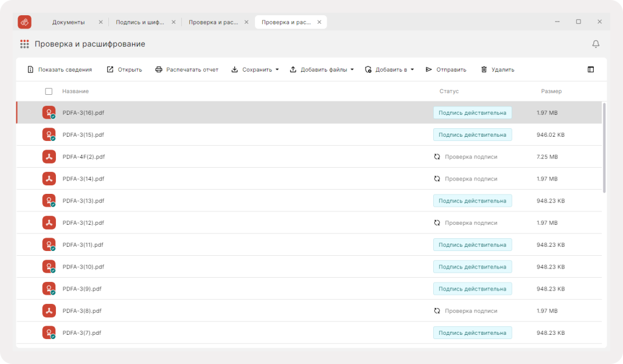Tick the select-all checkbox in header
This screenshot has height=364, width=623.
tap(49, 91)
